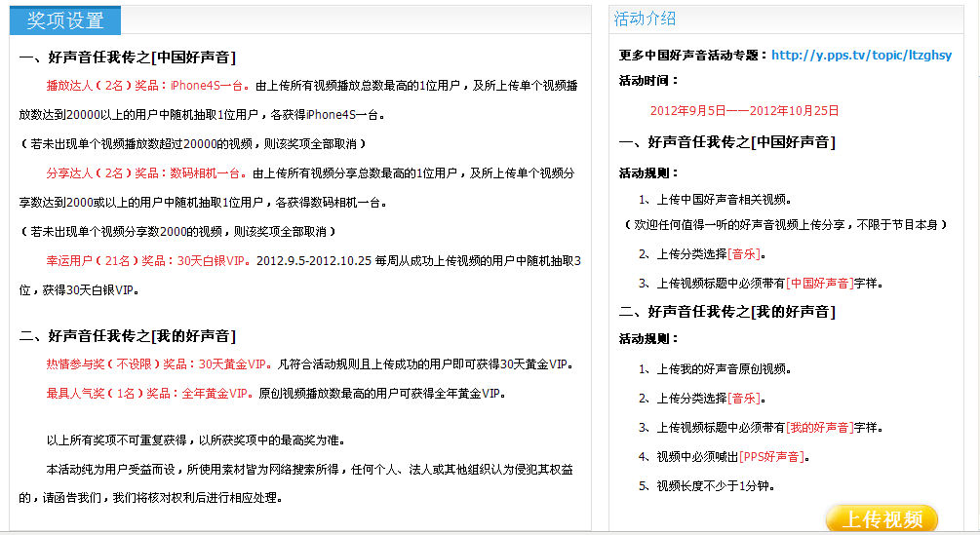Click red text 播放达人(2名)奖品:iPhone4S一台

tap(148, 86)
